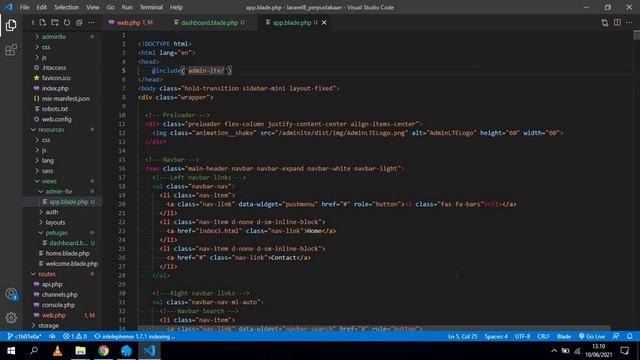This screenshot has width=640, height=360.
Task: Open .htaccess file in explorer
Action: pyautogui.click(x=54, y=68)
